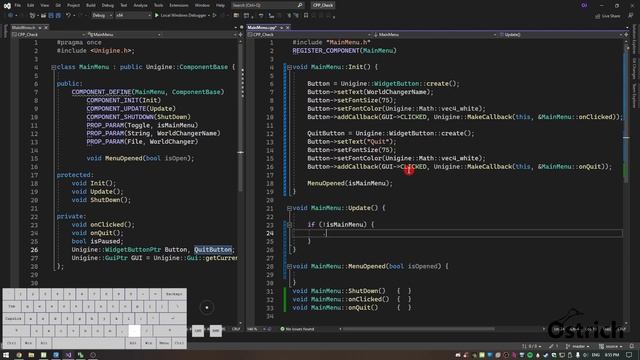This screenshot has width=640, height=360.
Task: Collapse the MainMenu::MenuOpened function
Action: (x=289, y=267)
